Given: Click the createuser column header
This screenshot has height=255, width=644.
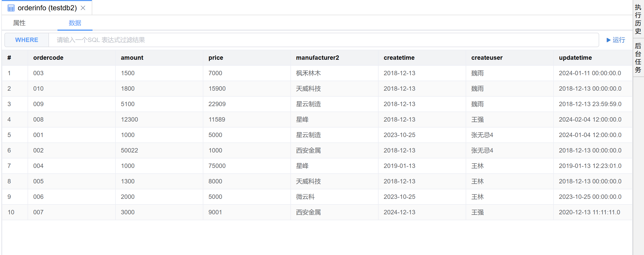Looking at the screenshot, I should point(487,58).
